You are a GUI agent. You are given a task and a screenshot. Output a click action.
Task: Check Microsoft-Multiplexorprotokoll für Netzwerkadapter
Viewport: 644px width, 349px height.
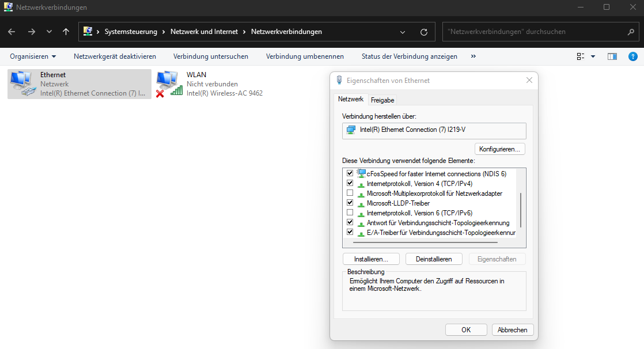click(x=350, y=193)
